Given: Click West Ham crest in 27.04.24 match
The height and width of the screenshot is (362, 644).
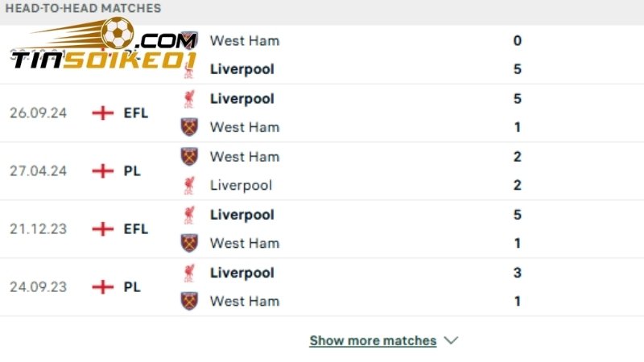Looking at the screenshot, I should pyautogui.click(x=189, y=157).
